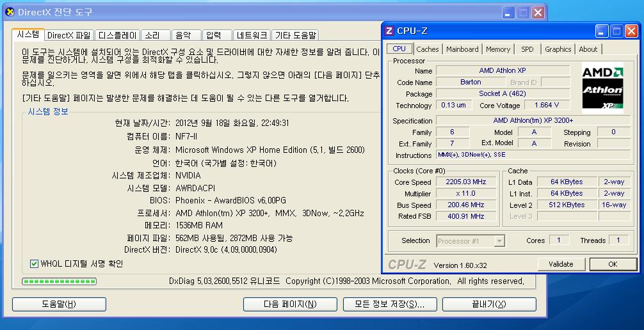Click the green DxDiag progress bar
Screen dimensions: 644x330
59,281
